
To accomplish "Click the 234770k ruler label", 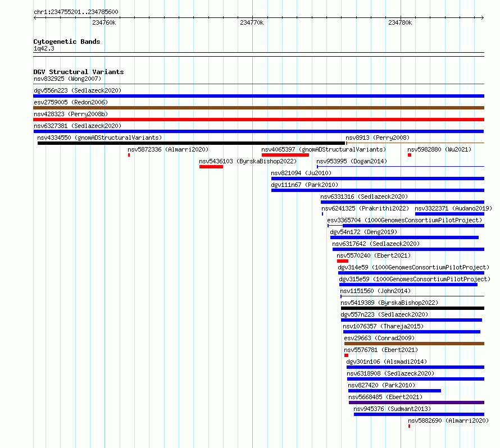I will coord(252,22).
